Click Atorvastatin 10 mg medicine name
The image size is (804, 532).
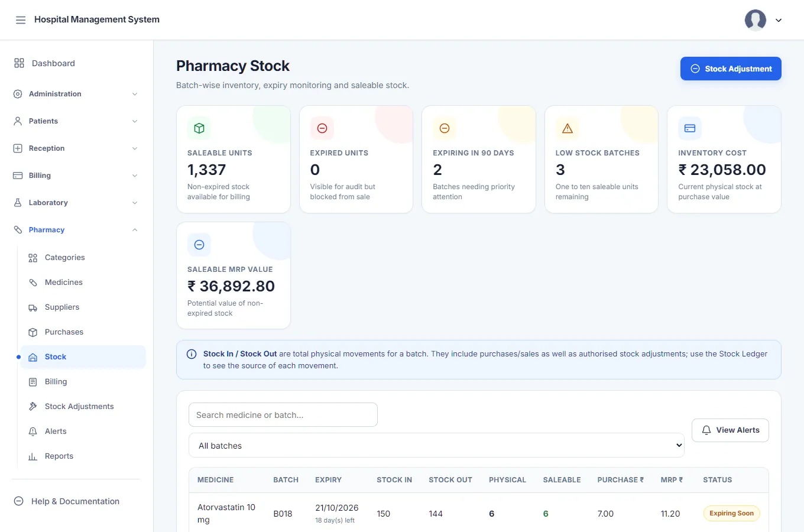226,514
